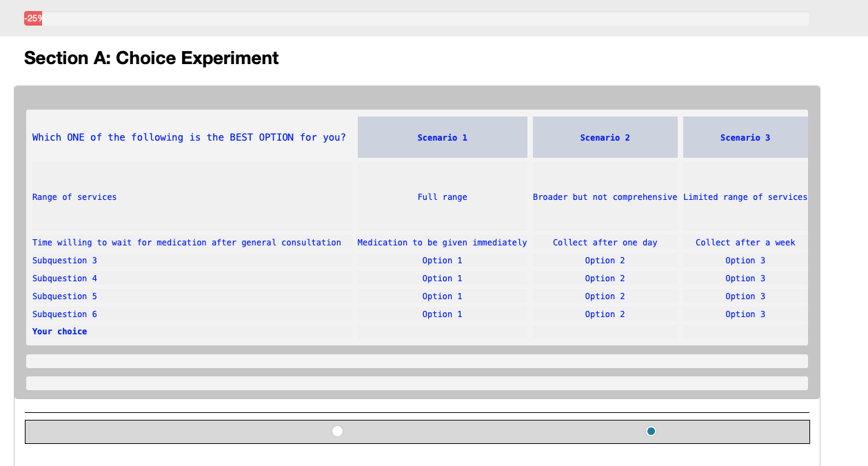
Task: Click the 'Range of services' row label
Action: pos(74,197)
